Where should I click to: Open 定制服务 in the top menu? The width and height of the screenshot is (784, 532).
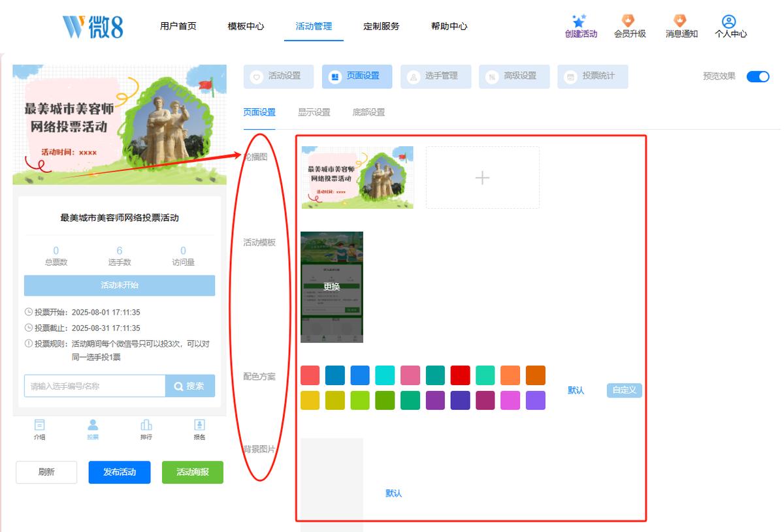pyautogui.click(x=382, y=26)
